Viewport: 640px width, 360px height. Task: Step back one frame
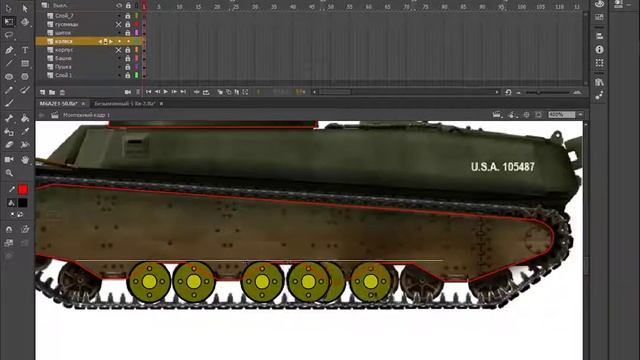(157, 92)
